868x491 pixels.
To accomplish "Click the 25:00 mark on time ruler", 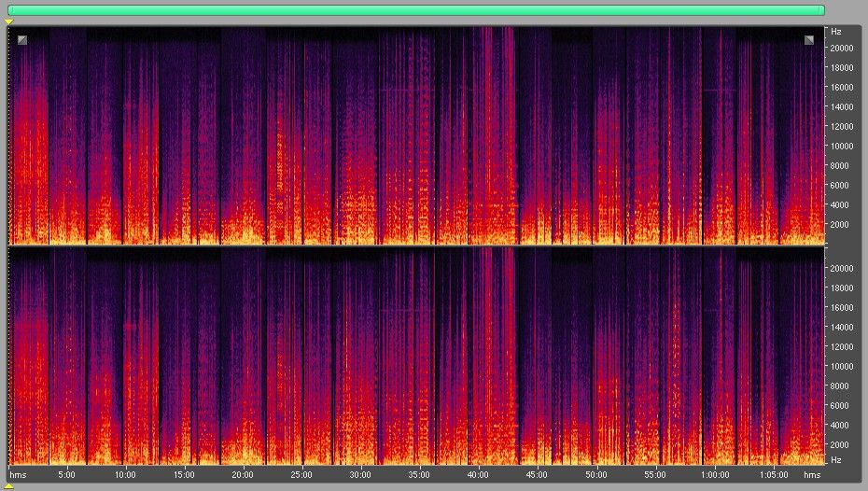I will coord(301,475).
